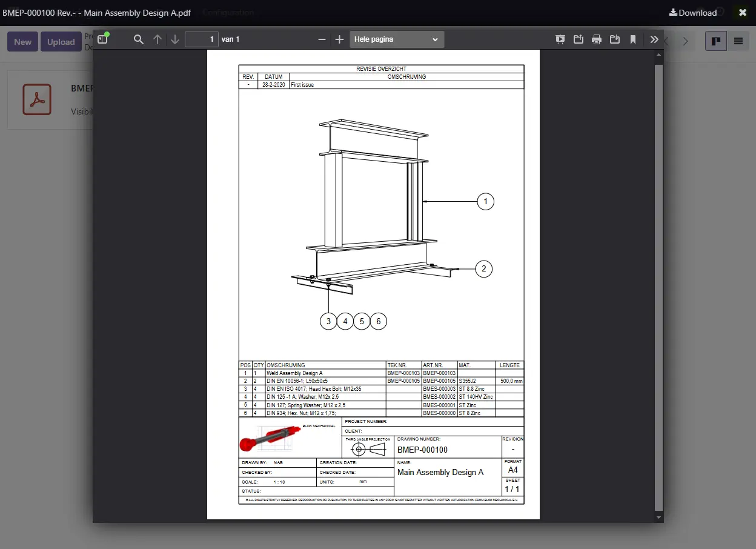Screen dimensions: 756x549
Task: Switch to kanban view in the background
Action: (716, 41)
